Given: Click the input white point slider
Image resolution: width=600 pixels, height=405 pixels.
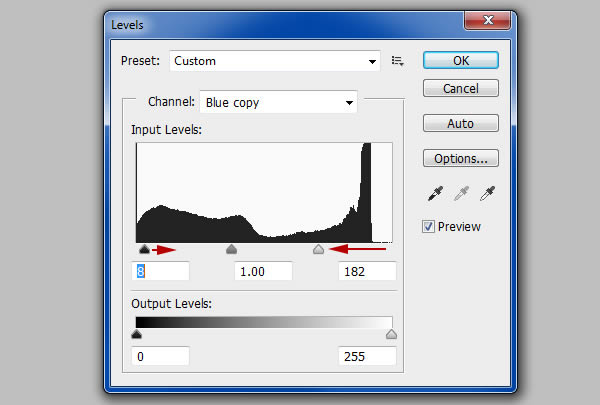Looking at the screenshot, I should pyautogui.click(x=318, y=250).
